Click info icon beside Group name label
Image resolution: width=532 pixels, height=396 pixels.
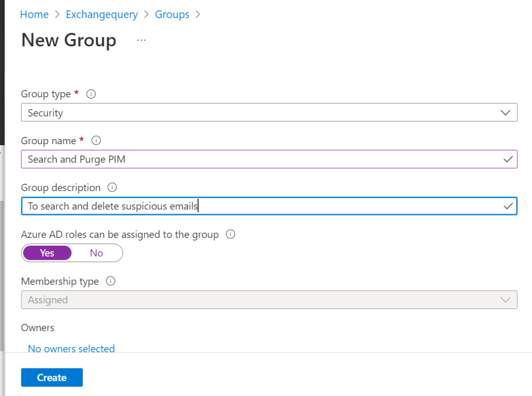[x=96, y=140]
